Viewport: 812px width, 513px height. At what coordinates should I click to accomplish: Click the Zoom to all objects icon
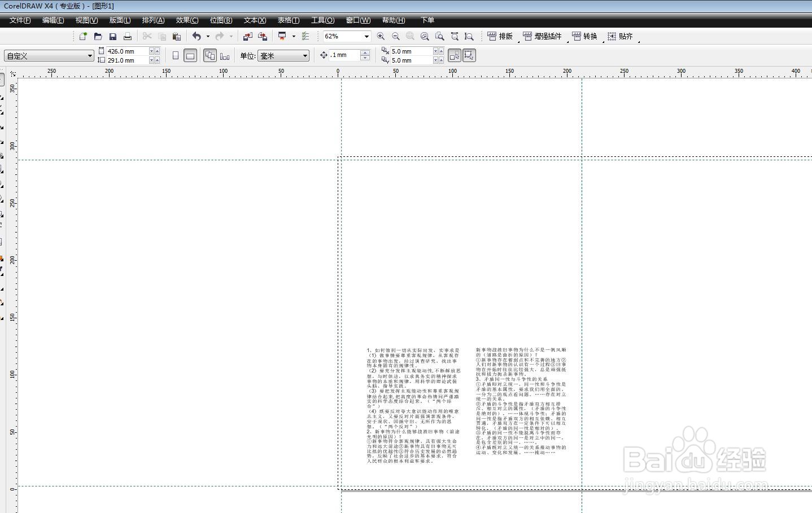pyautogui.click(x=425, y=36)
